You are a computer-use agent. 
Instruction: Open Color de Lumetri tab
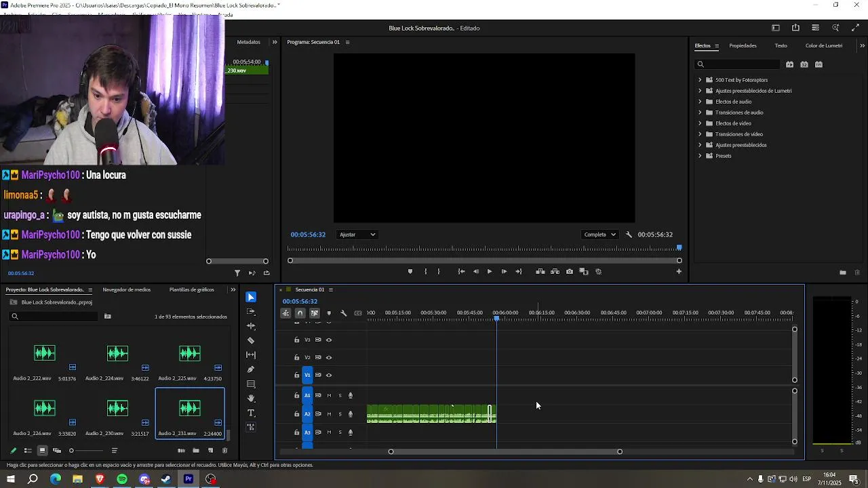(x=824, y=46)
